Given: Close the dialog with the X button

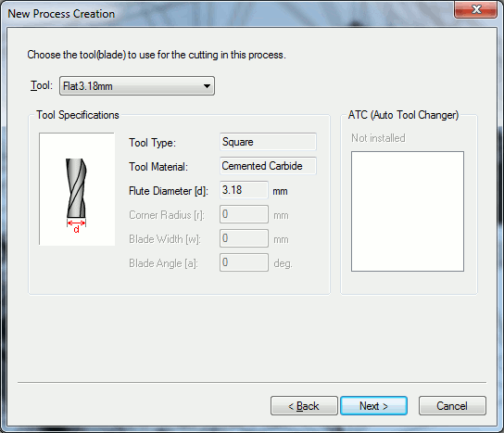Looking at the screenshot, I should 475,9.
